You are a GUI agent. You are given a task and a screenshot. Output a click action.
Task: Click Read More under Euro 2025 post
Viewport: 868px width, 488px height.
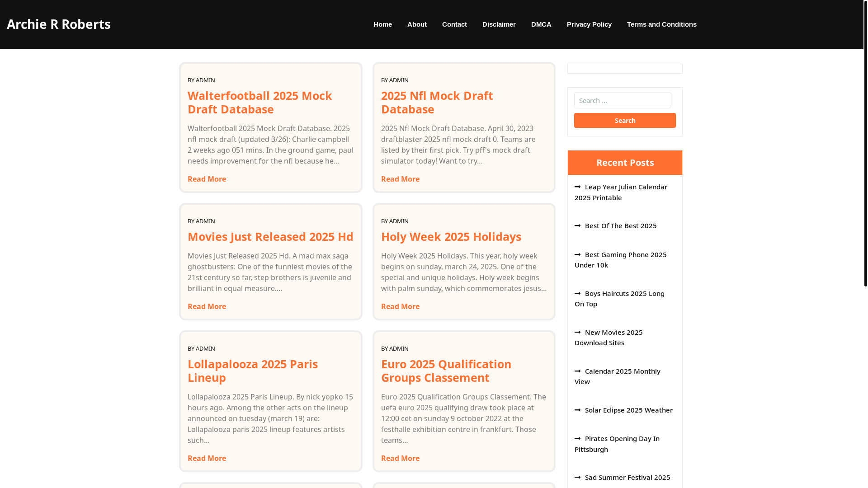point(400,458)
